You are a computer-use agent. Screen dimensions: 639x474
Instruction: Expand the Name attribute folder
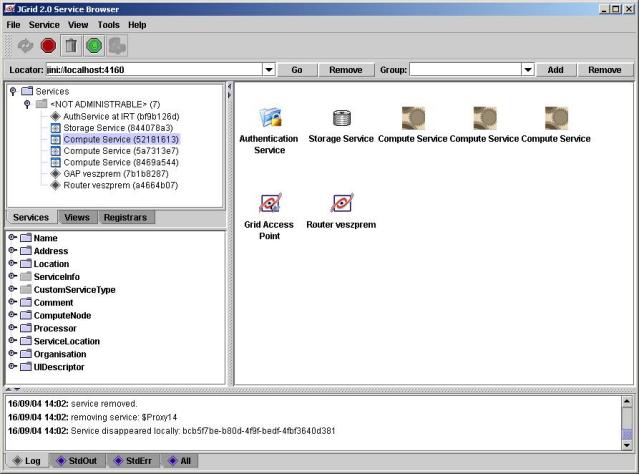pos(12,238)
